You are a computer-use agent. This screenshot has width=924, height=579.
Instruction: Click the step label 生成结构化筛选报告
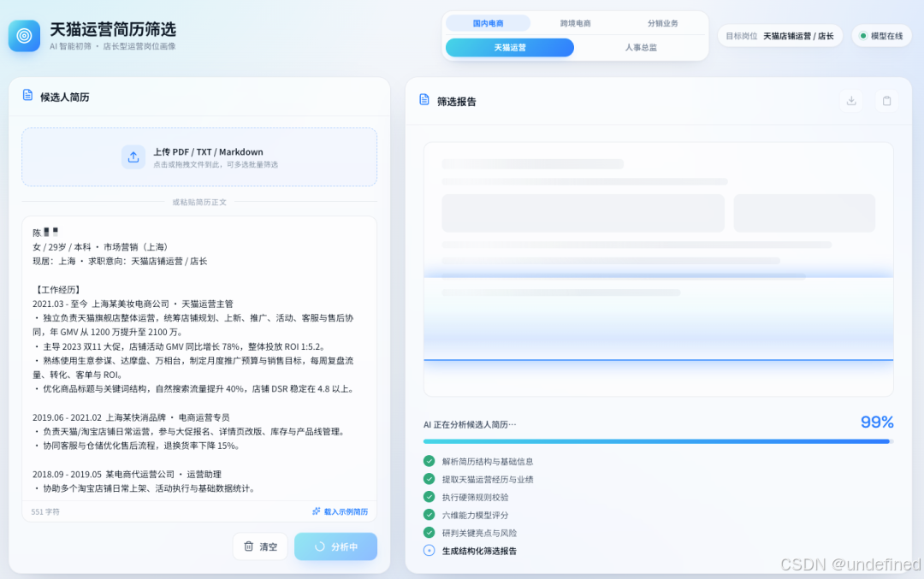[x=479, y=552]
